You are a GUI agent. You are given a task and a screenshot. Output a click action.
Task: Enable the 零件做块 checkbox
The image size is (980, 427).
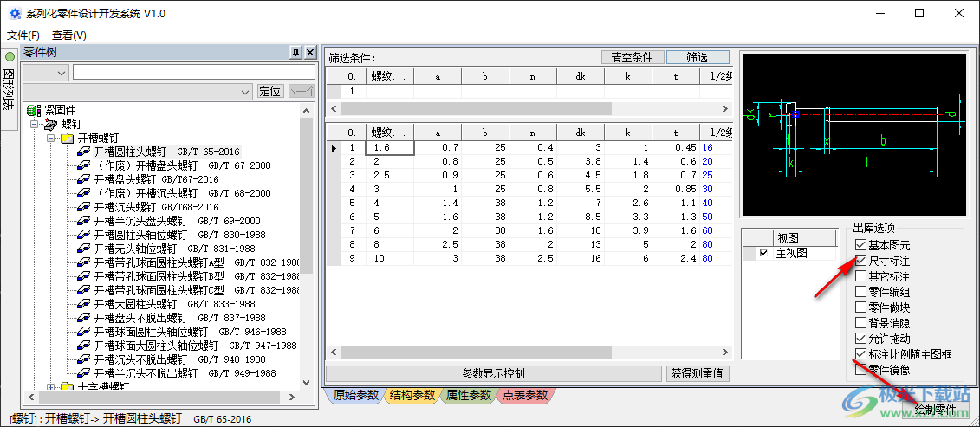860,307
